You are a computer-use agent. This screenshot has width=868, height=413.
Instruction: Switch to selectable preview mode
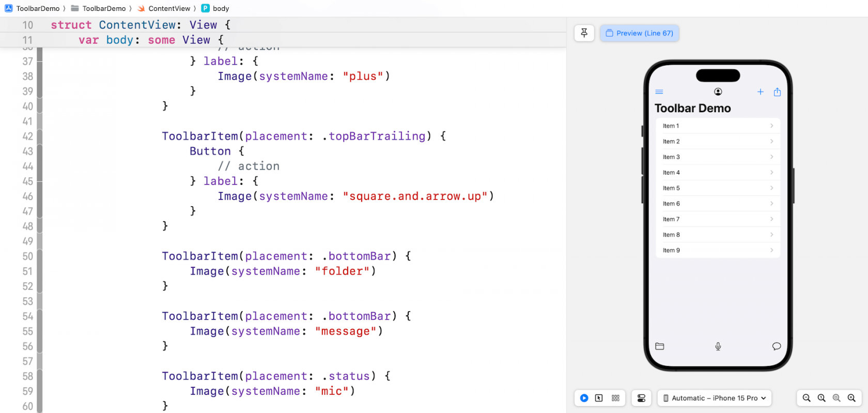(x=599, y=398)
